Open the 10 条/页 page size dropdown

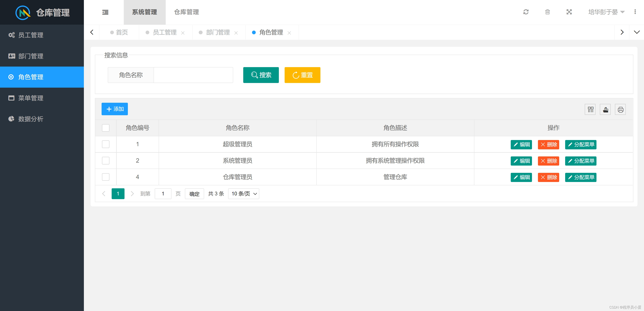tap(243, 194)
